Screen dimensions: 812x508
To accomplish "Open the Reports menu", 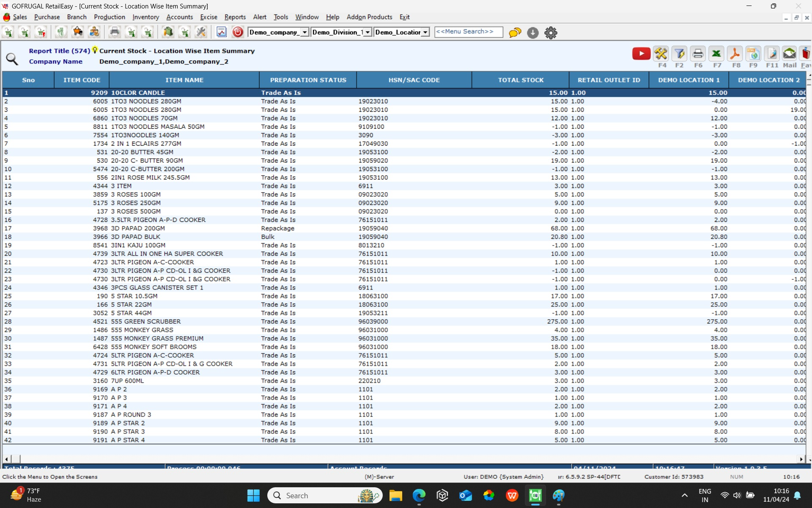I will click(x=235, y=17).
